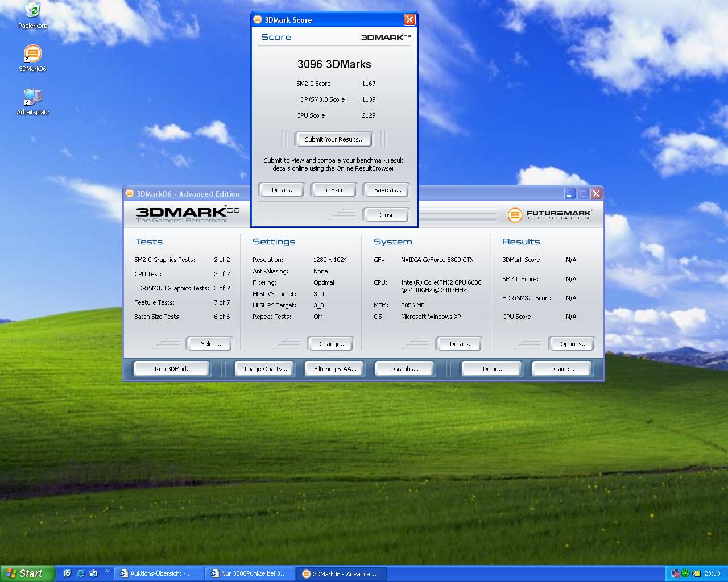Click the Anti-Aliasing value None

[320, 271]
